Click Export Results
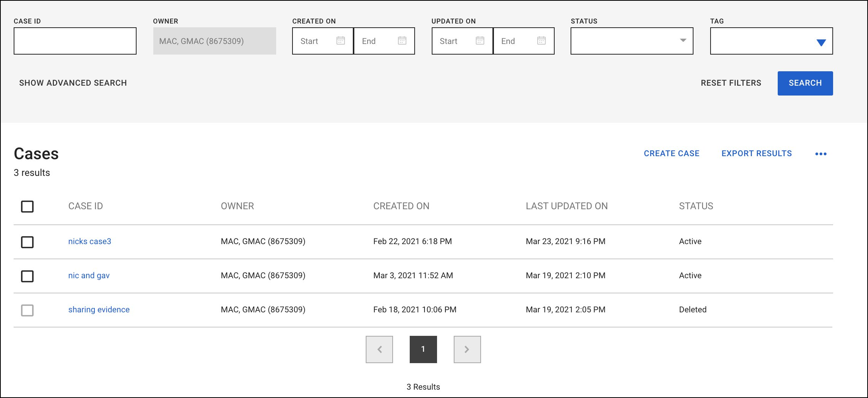Image resolution: width=868 pixels, height=398 pixels. point(756,154)
